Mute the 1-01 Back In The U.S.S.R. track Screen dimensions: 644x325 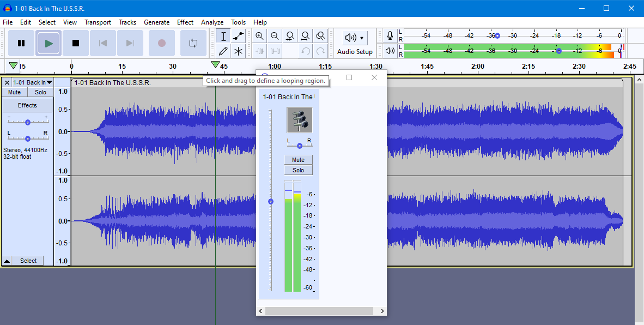point(14,92)
